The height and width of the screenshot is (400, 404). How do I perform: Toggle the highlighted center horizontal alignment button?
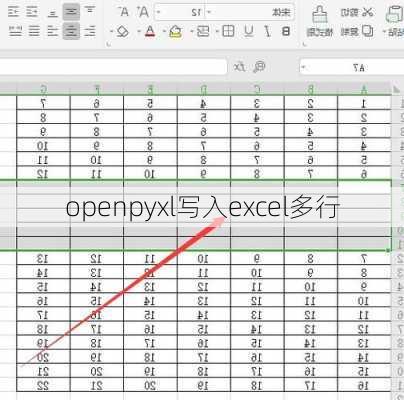[x=71, y=31]
